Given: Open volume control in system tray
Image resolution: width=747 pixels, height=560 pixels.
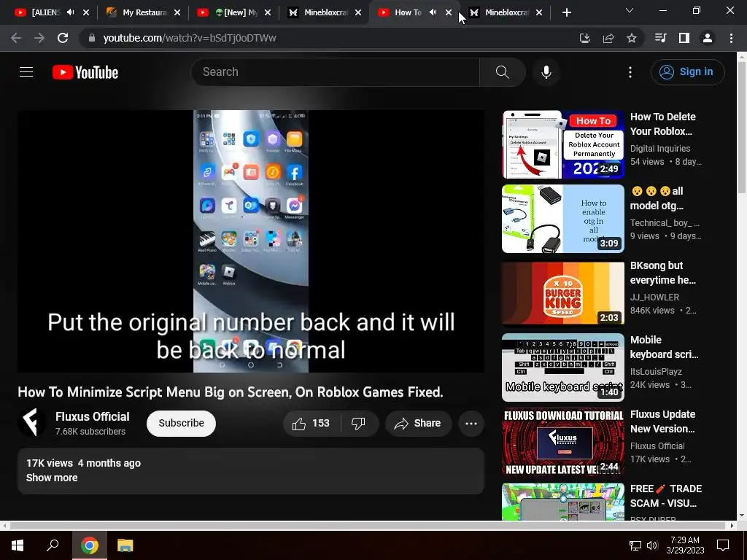Looking at the screenshot, I should pyautogui.click(x=652, y=545).
